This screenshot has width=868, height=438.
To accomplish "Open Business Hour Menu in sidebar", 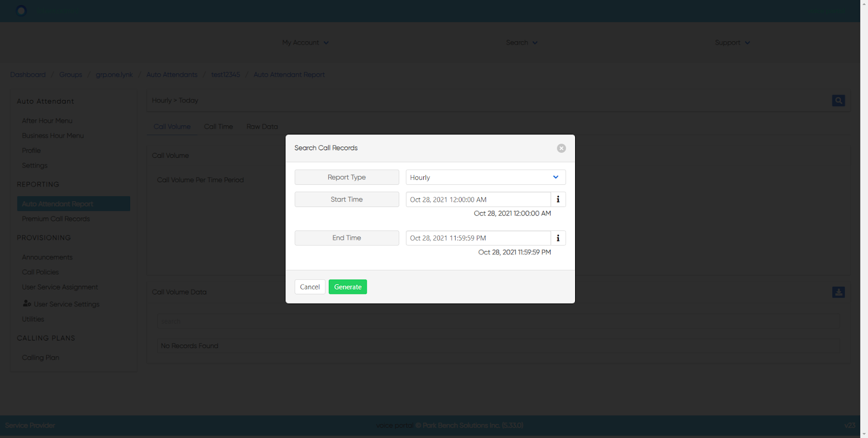I will pyautogui.click(x=53, y=136).
